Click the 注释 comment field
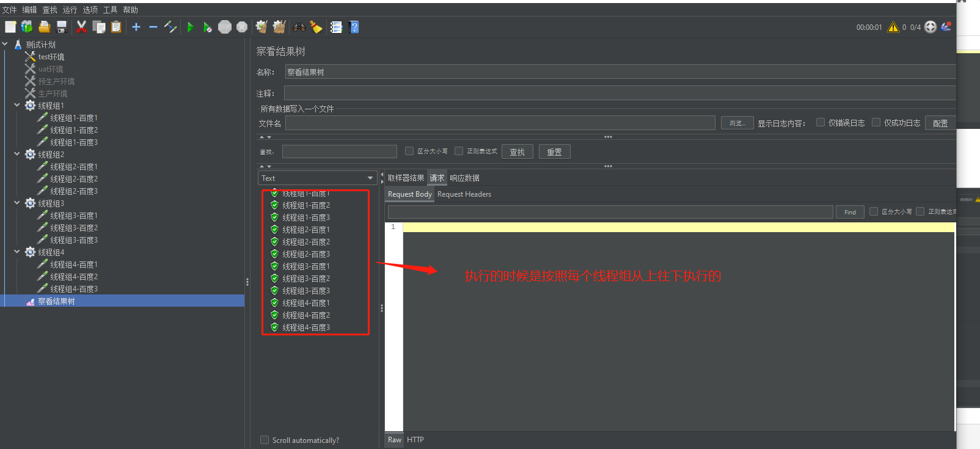Screen dimensions: 980x449 pos(620,93)
